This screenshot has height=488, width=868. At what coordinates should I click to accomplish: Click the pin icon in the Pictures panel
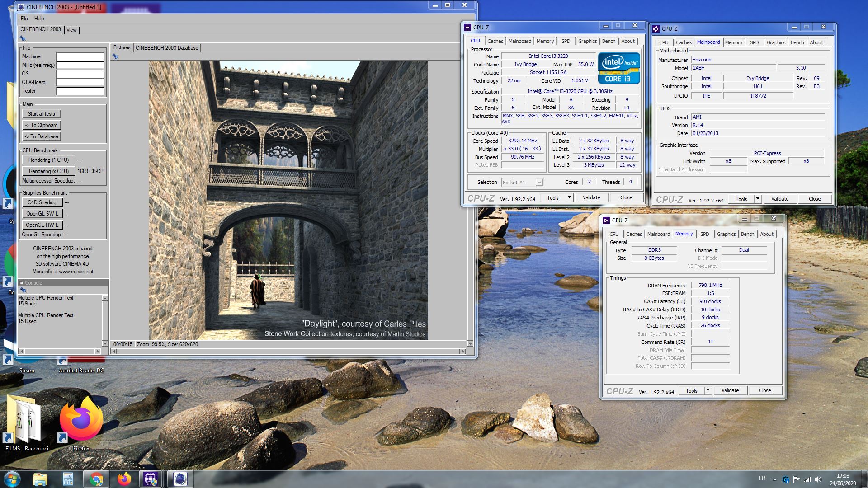[116, 56]
